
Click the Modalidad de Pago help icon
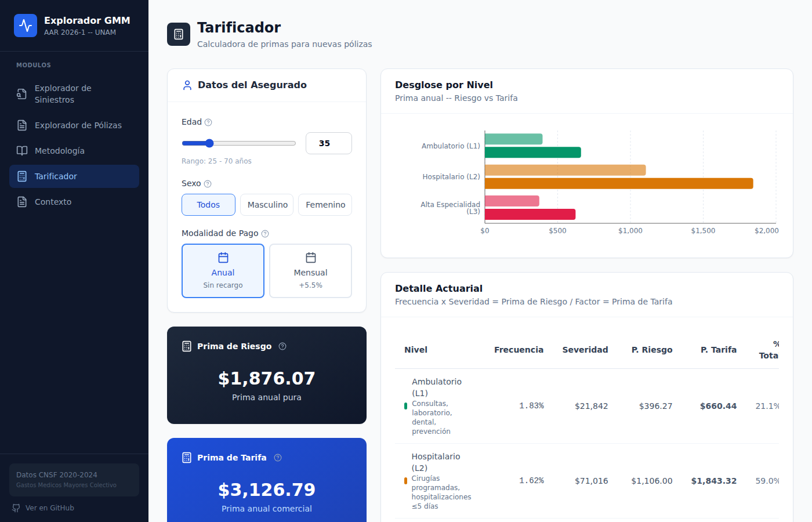pyautogui.click(x=265, y=234)
